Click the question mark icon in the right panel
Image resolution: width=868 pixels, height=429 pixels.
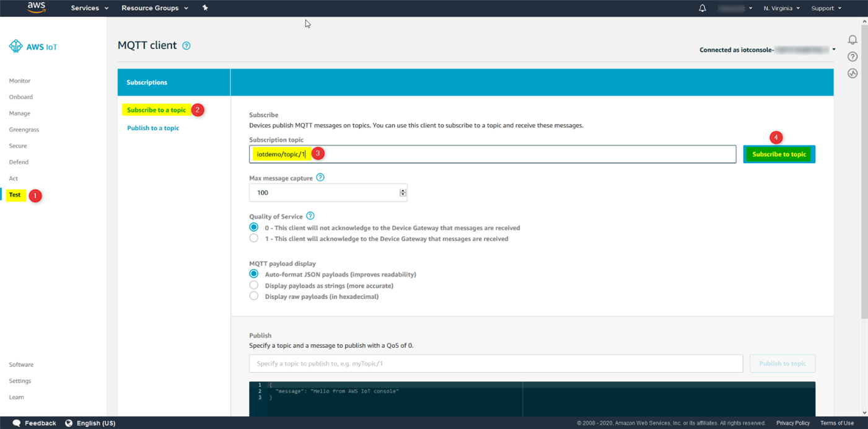pos(853,56)
